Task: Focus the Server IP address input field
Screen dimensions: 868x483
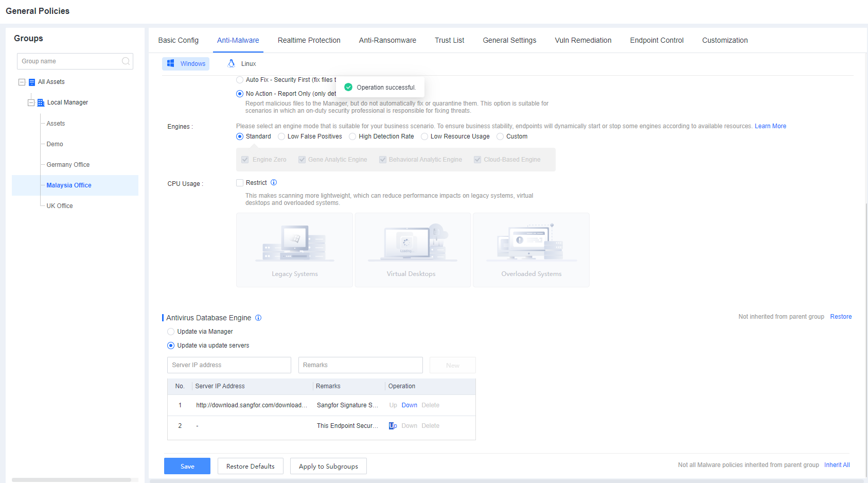Action: point(229,365)
